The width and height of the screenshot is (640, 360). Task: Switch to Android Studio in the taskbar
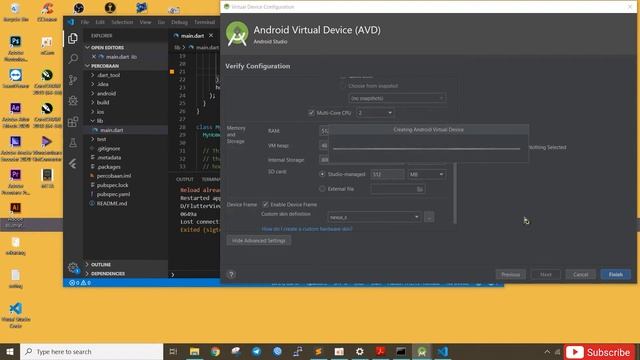click(422, 351)
